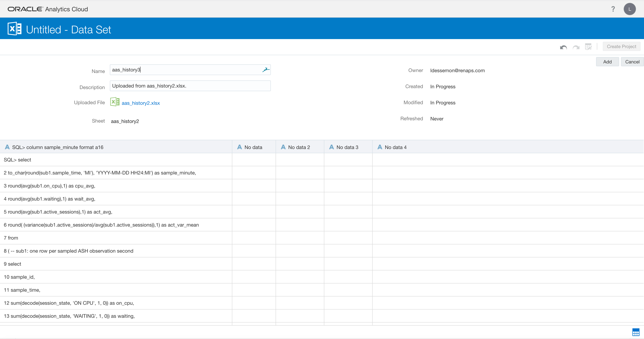This screenshot has width=644, height=339.
Task: Click the row ending 'as sample_minute,'
Action: [116, 173]
